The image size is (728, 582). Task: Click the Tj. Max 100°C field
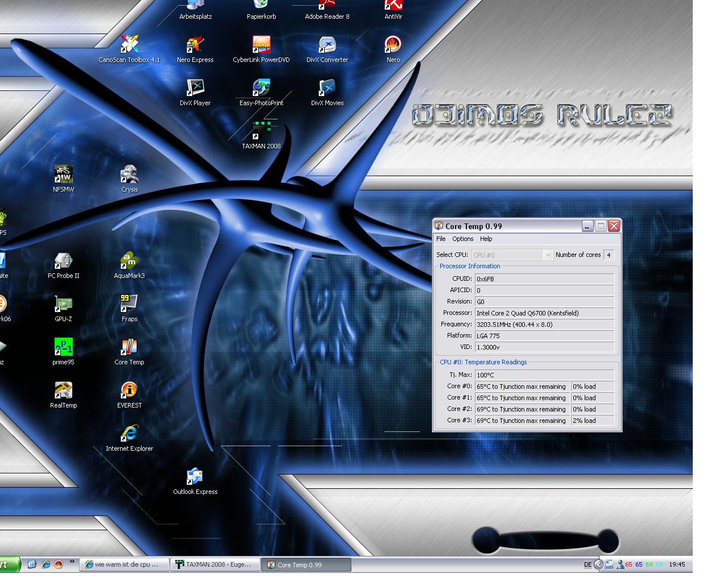[545, 375]
